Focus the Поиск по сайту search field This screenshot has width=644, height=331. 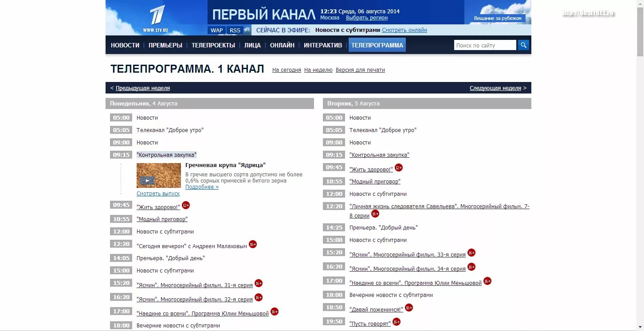coord(485,45)
